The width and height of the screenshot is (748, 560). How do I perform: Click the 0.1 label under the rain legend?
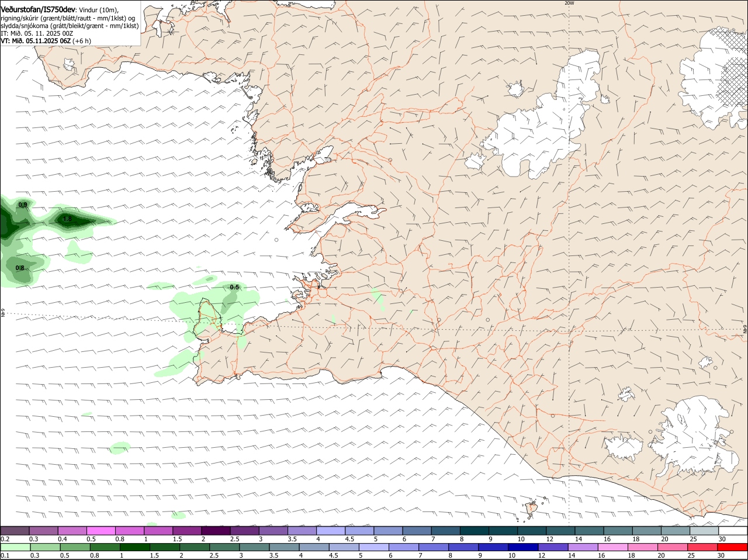click(5, 555)
